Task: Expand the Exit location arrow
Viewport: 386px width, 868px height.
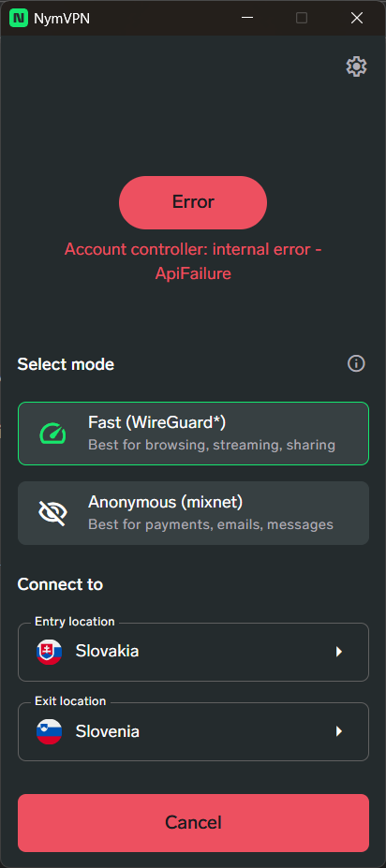Action: (339, 731)
